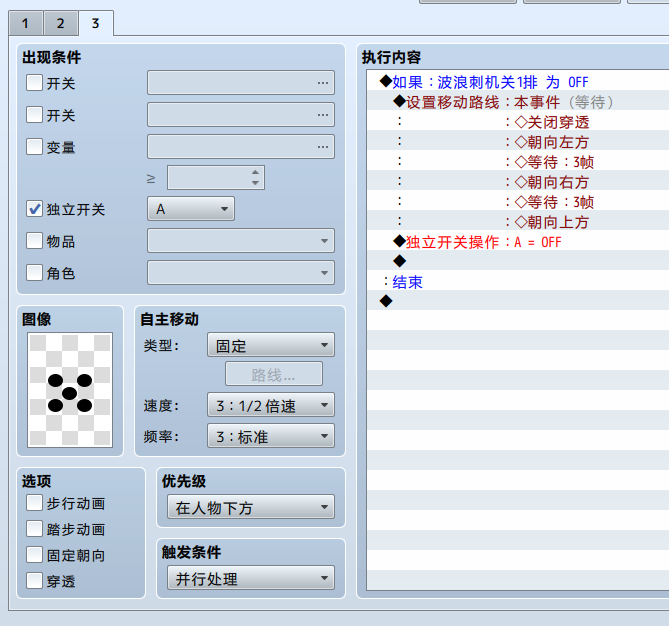Select the 结束 line
Image resolution: width=669 pixels, height=626 pixels.
(518, 281)
